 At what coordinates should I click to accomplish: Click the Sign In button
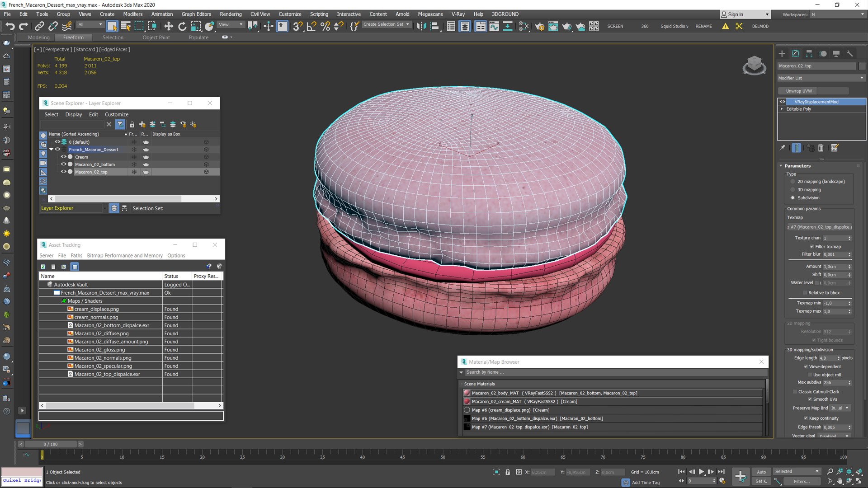pyautogui.click(x=745, y=14)
